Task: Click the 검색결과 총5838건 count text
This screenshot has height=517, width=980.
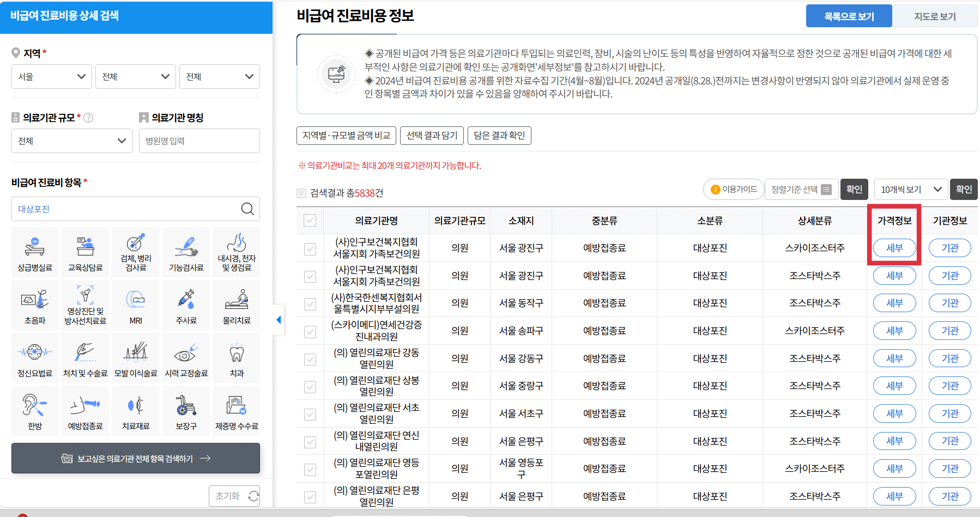Action: (x=347, y=193)
